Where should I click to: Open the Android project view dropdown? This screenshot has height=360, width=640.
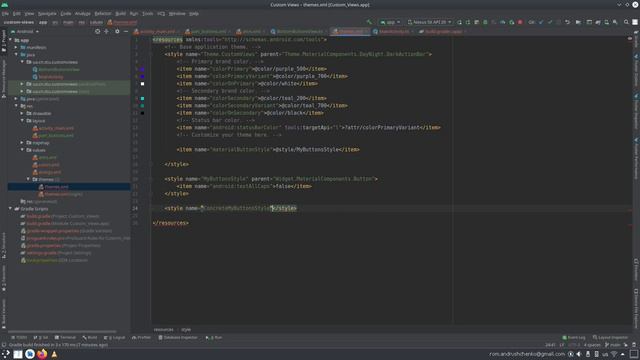click(x=25, y=31)
